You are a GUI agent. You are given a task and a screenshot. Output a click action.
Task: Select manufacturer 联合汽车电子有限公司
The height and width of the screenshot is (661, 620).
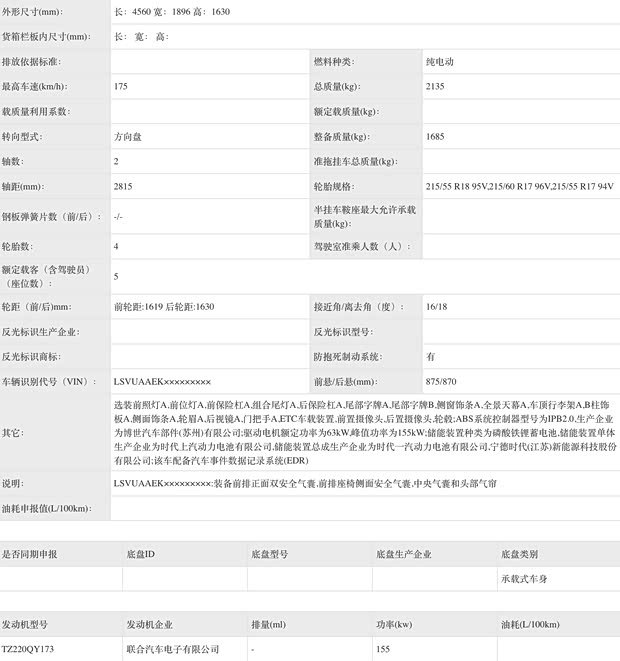click(173, 649)
